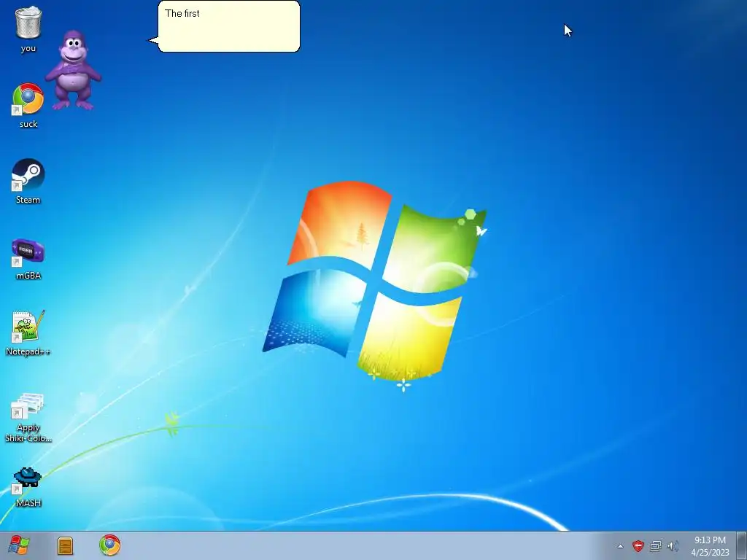Select the Apply Shiki-Colo... shortcut
Viewport: 747px width, 560px height.
28,418
